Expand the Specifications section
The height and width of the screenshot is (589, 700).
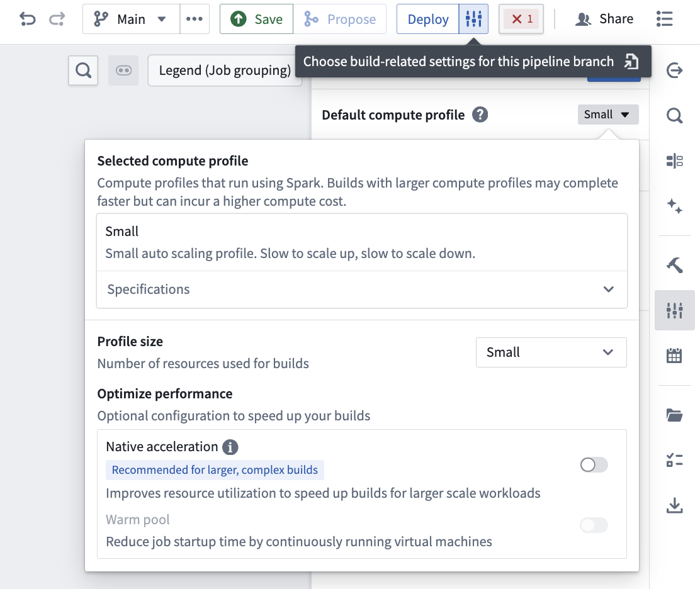point(362,289)
